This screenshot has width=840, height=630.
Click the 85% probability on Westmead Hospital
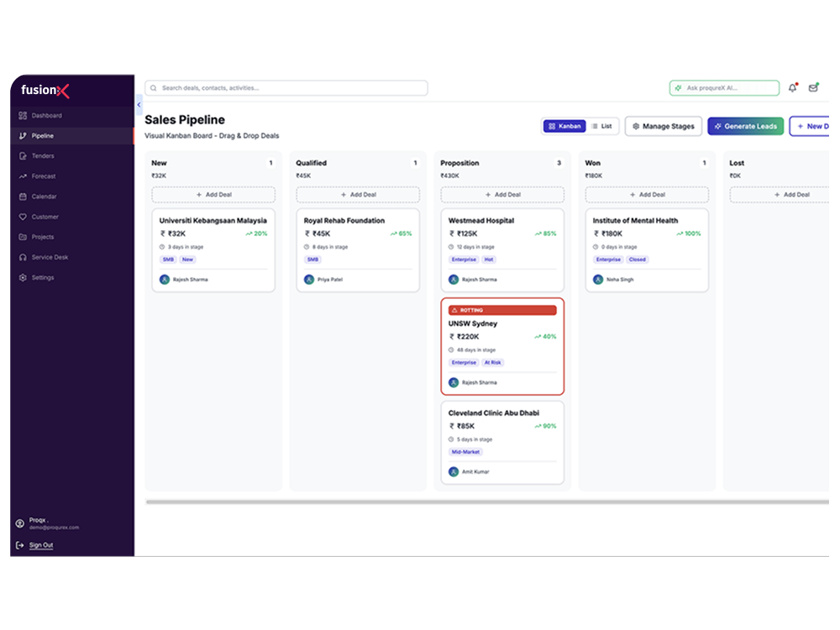tap(545, 234)
